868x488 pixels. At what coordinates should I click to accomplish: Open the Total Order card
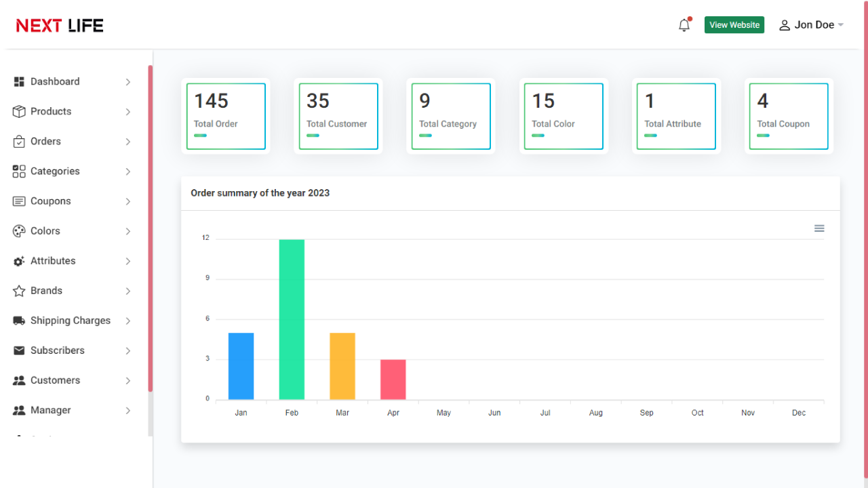click(x=226, y=116)
